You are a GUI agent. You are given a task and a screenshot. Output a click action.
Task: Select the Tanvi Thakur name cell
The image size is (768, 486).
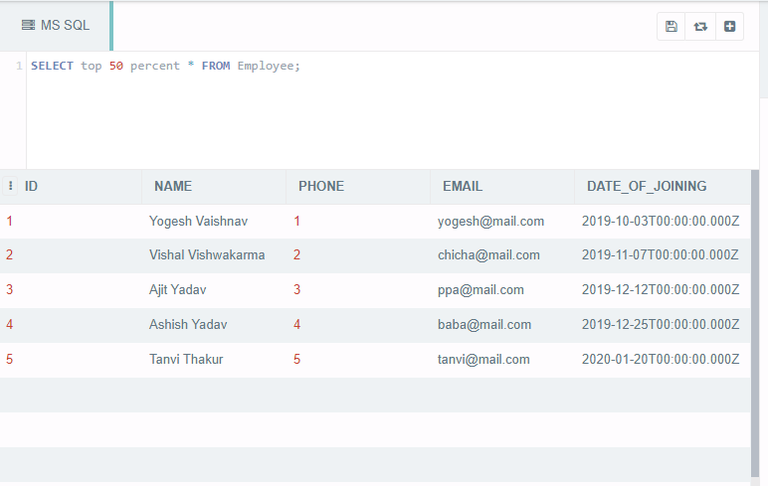pos(186,359)
